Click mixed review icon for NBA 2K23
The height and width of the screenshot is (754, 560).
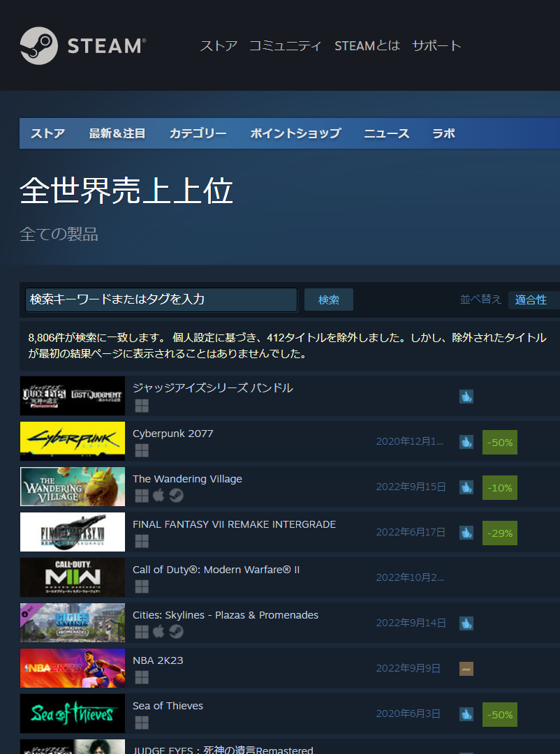click(x=466, y=669)
